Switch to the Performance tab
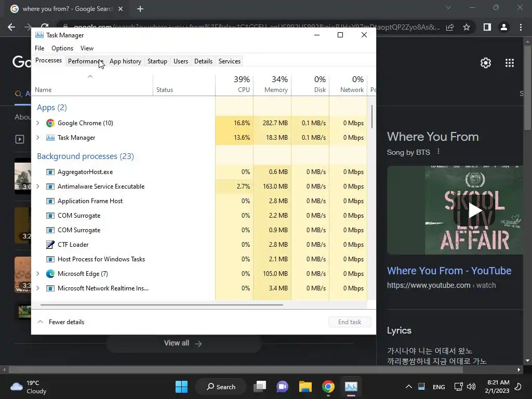Screen dimensions: 532x399 click(x=86, y=61)
